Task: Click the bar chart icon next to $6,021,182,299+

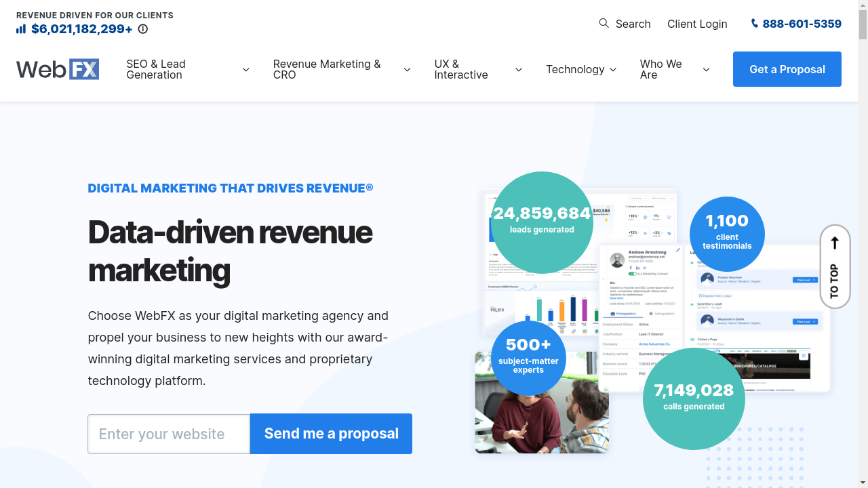Action: (x=21, y=29)
